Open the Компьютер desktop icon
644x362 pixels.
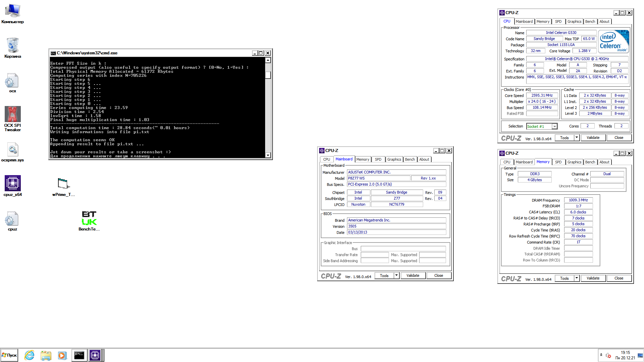point(12,13)
